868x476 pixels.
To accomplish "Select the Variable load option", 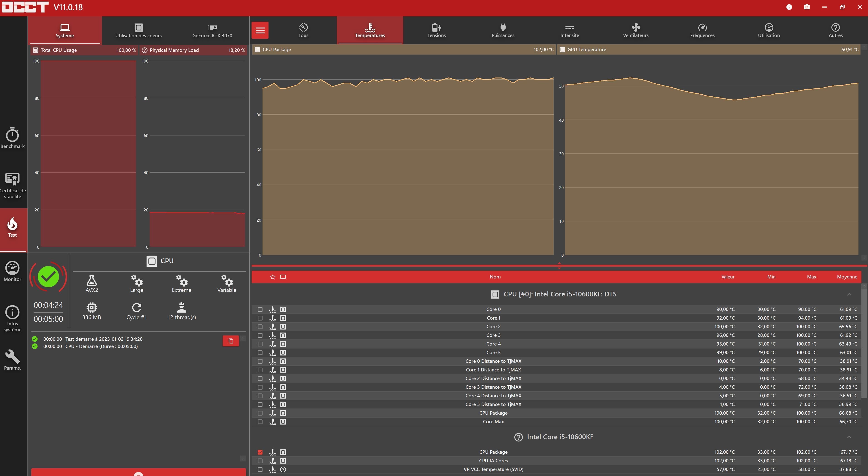I will click(227, 283).
